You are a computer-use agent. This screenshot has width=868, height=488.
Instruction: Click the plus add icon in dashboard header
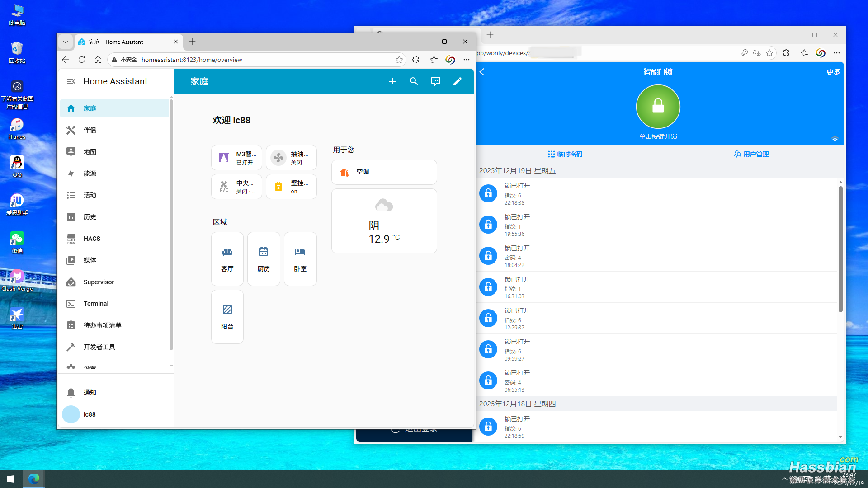pos(392,81)
